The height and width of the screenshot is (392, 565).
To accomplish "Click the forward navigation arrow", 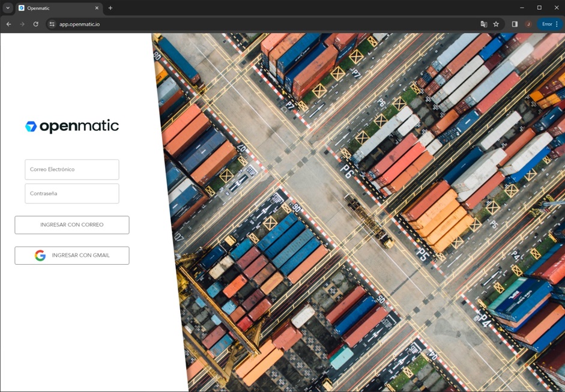I will pyautogui.click(x=22, y=24).
